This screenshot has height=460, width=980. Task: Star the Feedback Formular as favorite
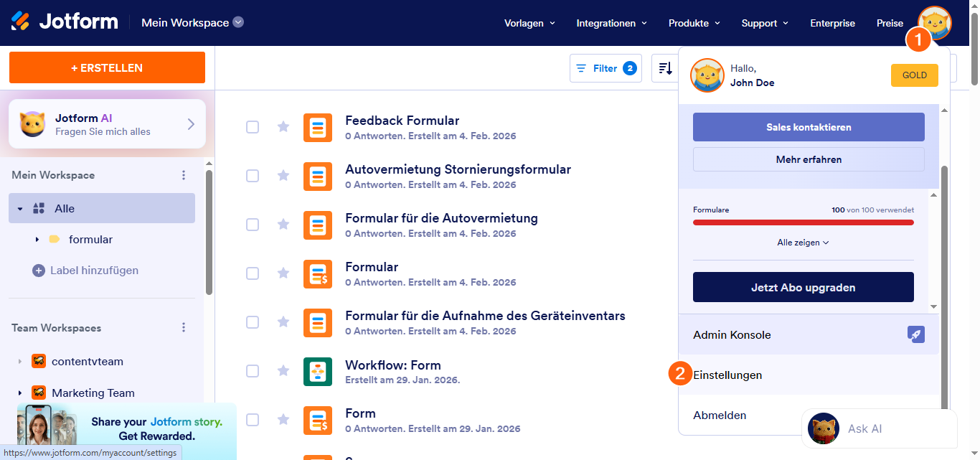(283, 126)
